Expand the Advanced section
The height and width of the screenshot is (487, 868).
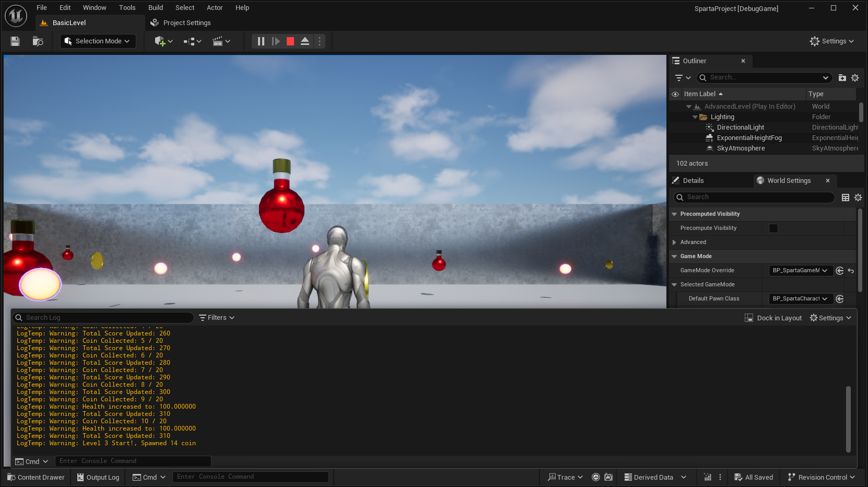click(x=674, y=242)
